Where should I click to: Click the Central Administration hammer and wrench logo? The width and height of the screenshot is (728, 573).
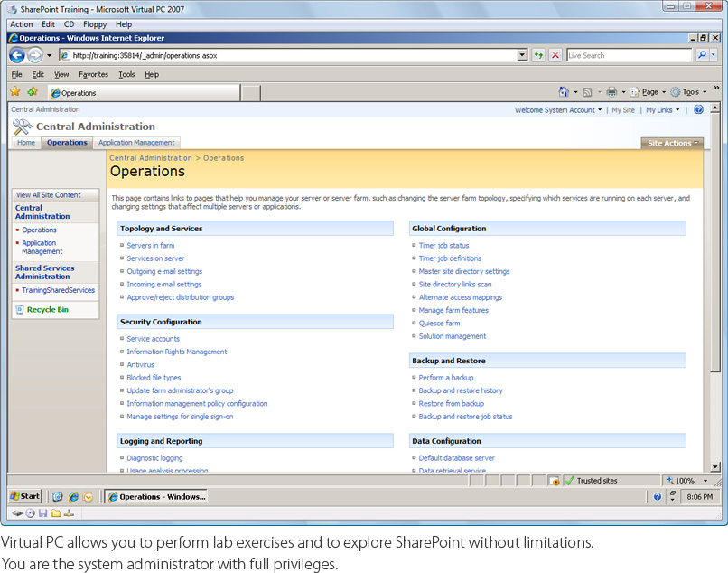22,127
